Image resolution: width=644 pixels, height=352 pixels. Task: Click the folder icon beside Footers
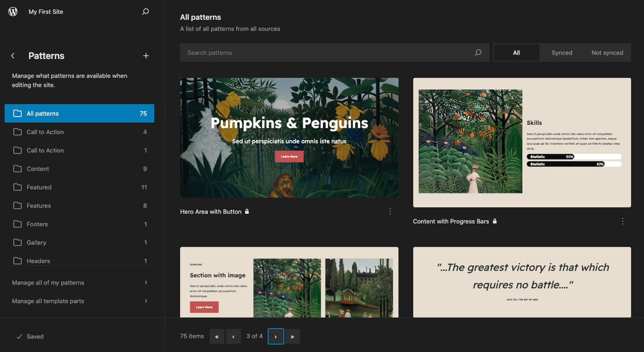17,224
